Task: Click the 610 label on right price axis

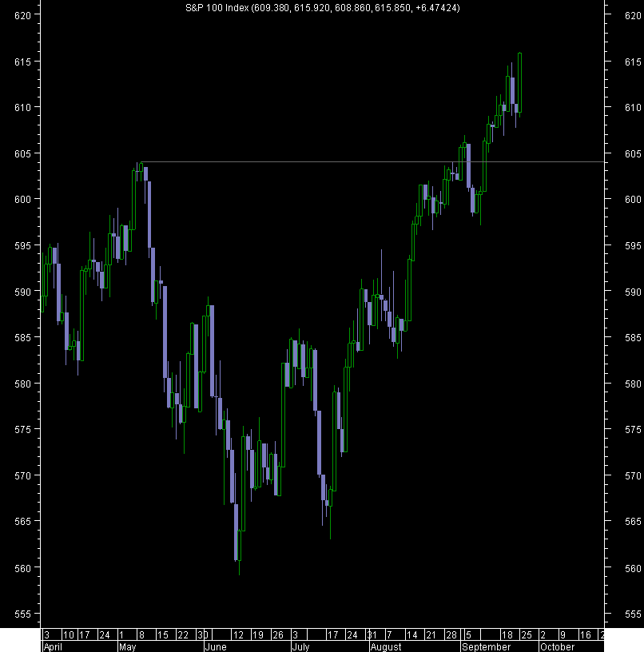Action: [633, 108]
